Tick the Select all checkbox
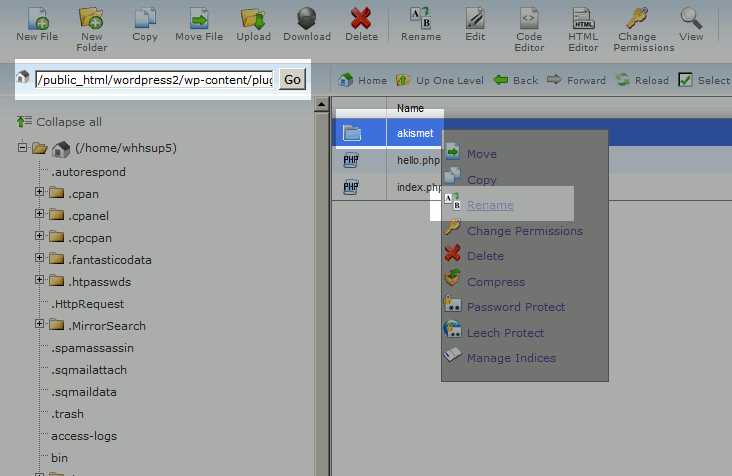732x476 pixels. [x=686, y=80]
